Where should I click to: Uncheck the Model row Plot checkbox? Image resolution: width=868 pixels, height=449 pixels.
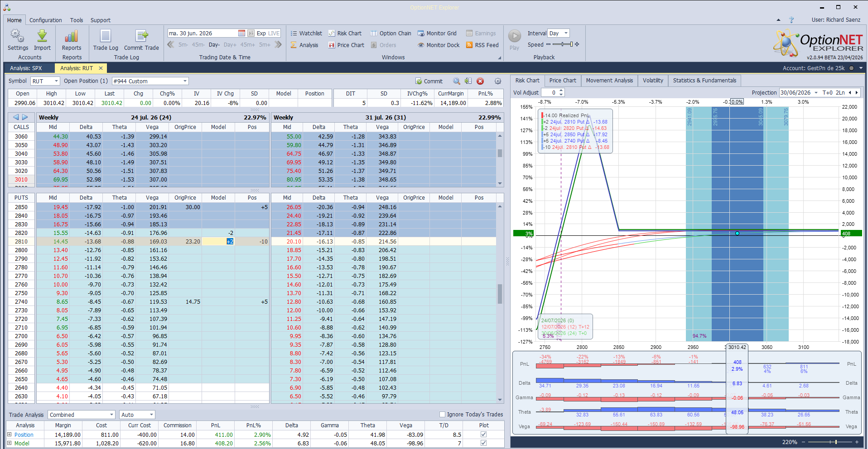pyautogui.click(x=483, y=443)
